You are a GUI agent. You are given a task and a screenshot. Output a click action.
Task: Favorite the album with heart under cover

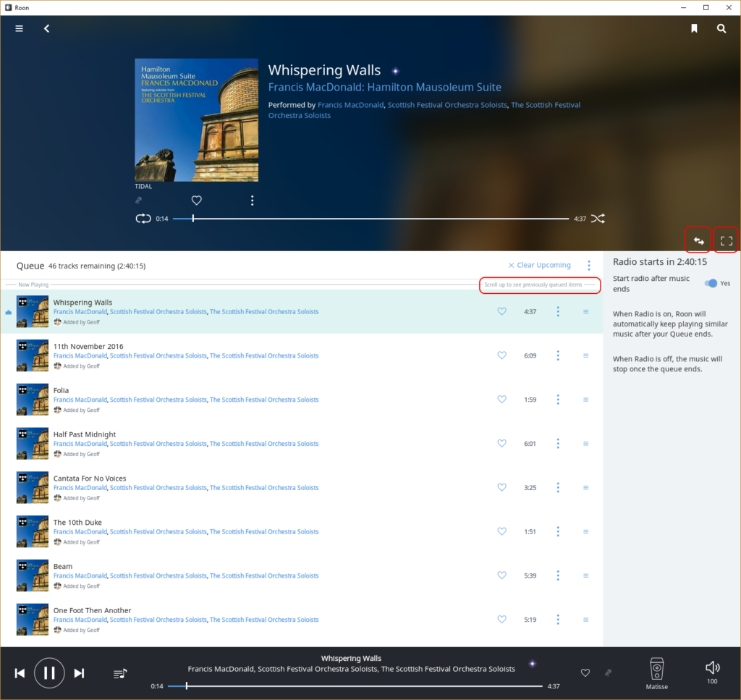(197, 201)
